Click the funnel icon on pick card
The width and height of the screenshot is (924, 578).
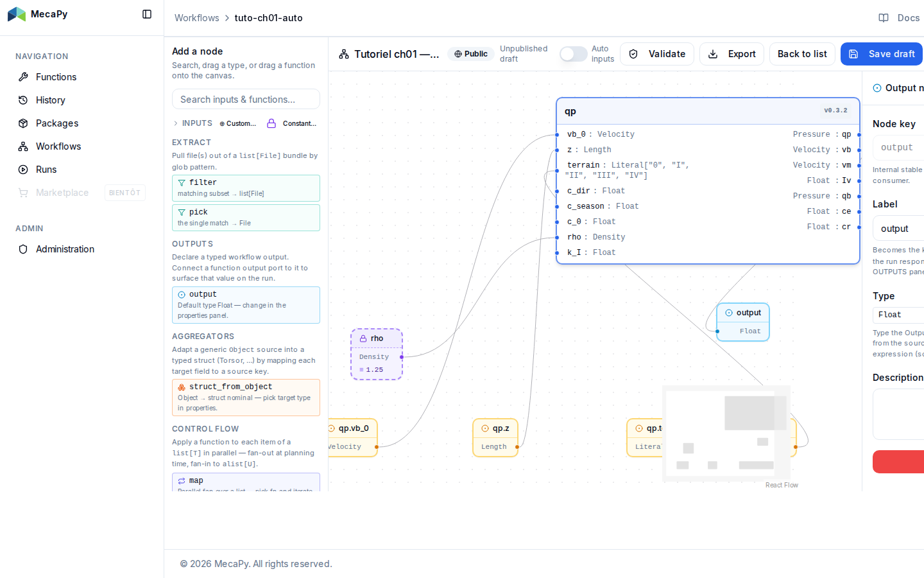point(182,213)
